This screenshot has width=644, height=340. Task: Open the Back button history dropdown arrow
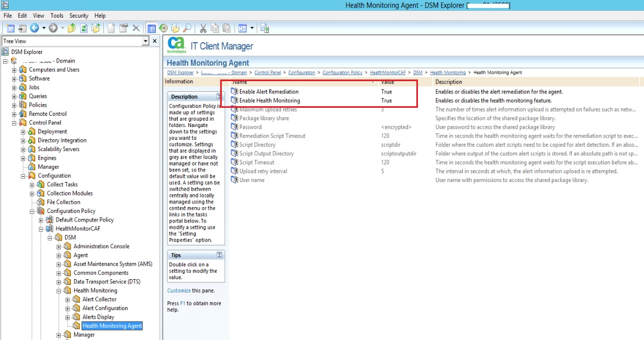44,28
